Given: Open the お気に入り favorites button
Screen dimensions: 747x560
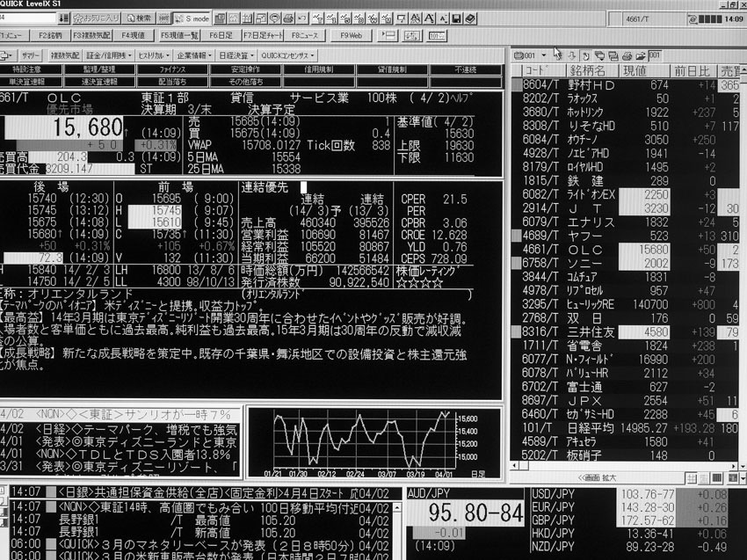Looking at the screenshot, I should (x=97, y=18).
